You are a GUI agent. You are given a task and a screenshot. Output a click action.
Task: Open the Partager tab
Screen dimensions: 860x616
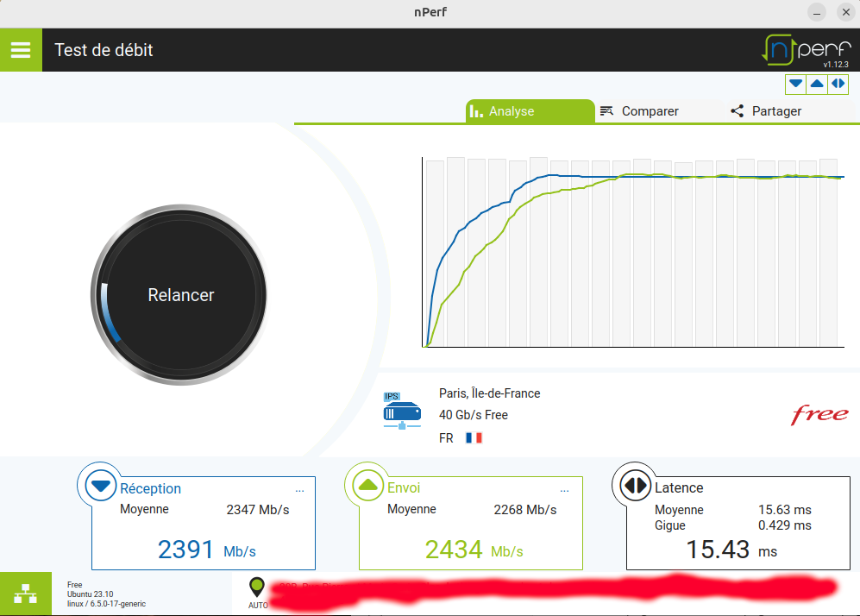766,111
